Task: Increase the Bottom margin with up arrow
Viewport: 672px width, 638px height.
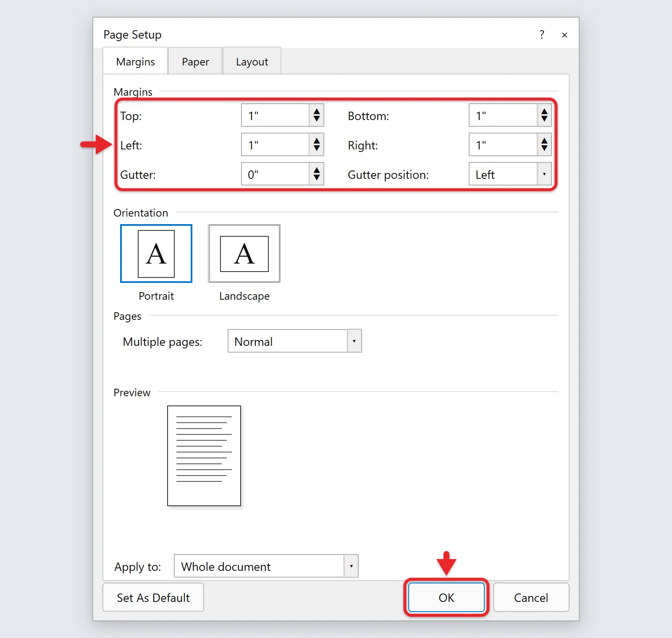Action: (x=544, y=111)
